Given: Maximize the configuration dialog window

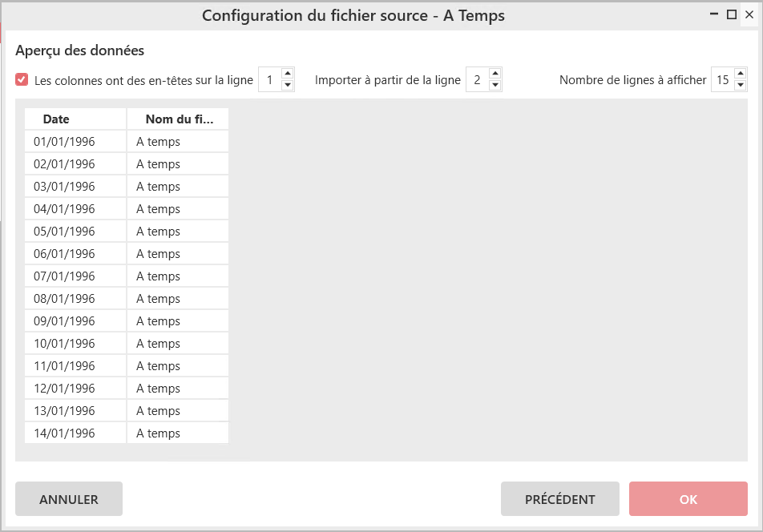Looking at the screenshot, I should (731, 14).
